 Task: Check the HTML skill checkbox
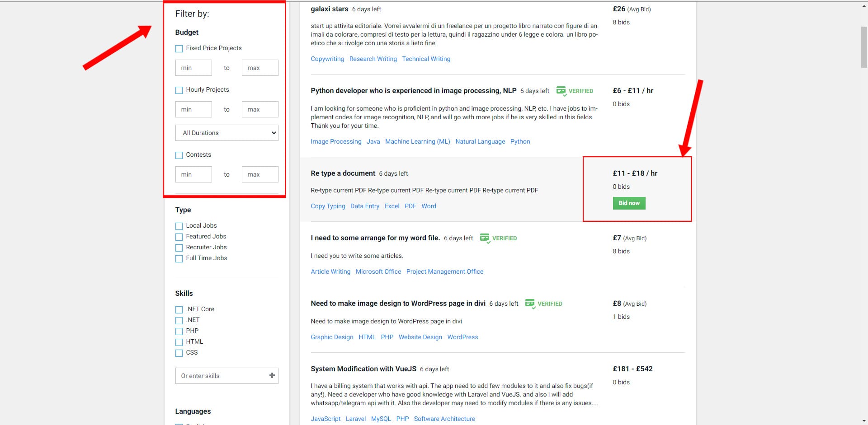(x=179, y=342)
